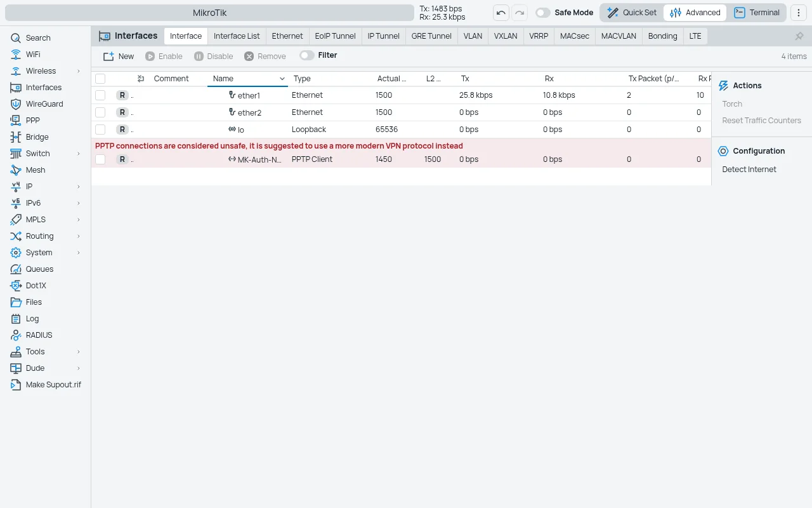Check the box for the MK-Auth PPTP row
This screenshot has width=812, height=508.
(100, 159)
